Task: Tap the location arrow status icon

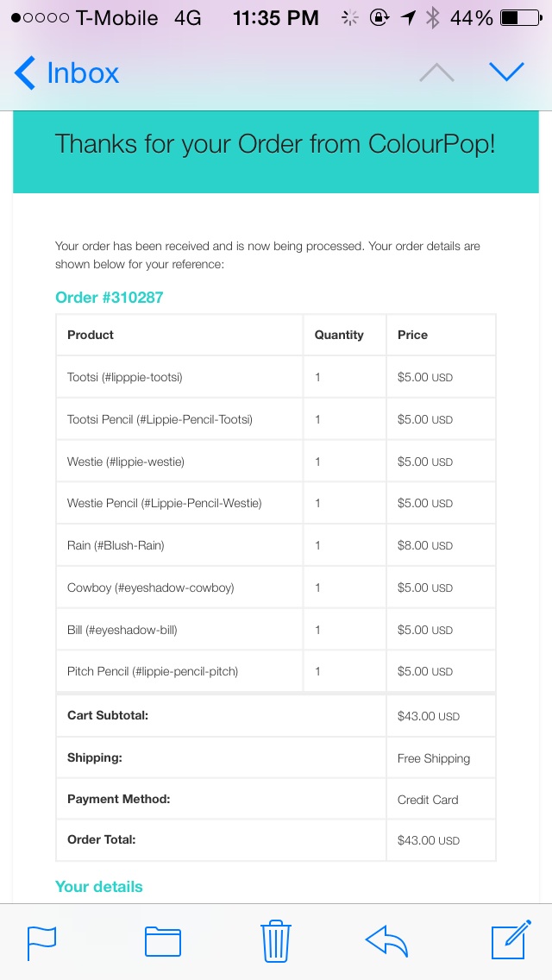Action: pos(408,18)
